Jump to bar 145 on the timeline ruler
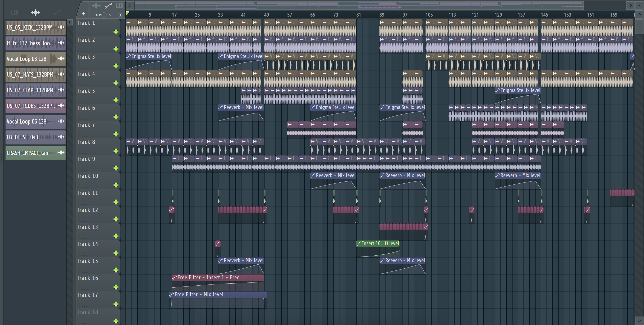The height and width of the screenshot is (325, 644). tap(544, 15)
